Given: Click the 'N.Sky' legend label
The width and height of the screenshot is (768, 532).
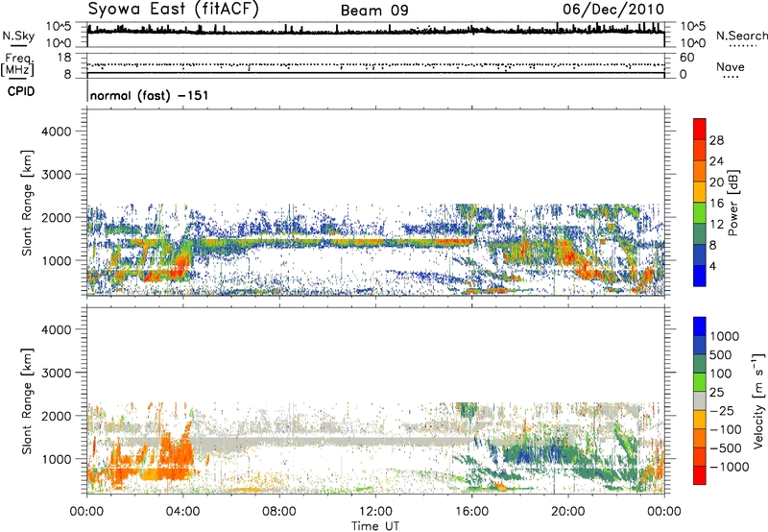Looking at the screenshot, I should tap(18, 36).
